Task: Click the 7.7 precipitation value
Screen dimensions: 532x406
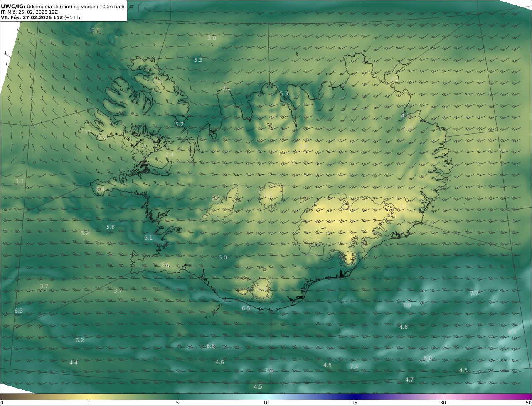Action: point(474,293)
